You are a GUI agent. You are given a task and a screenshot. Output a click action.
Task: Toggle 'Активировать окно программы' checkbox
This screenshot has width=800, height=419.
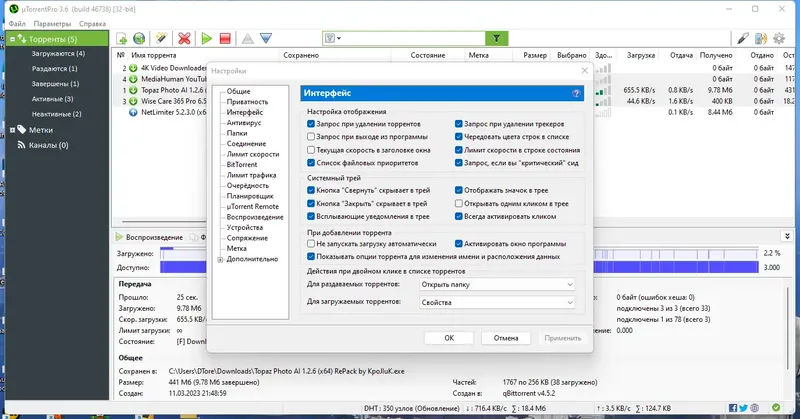459,244
